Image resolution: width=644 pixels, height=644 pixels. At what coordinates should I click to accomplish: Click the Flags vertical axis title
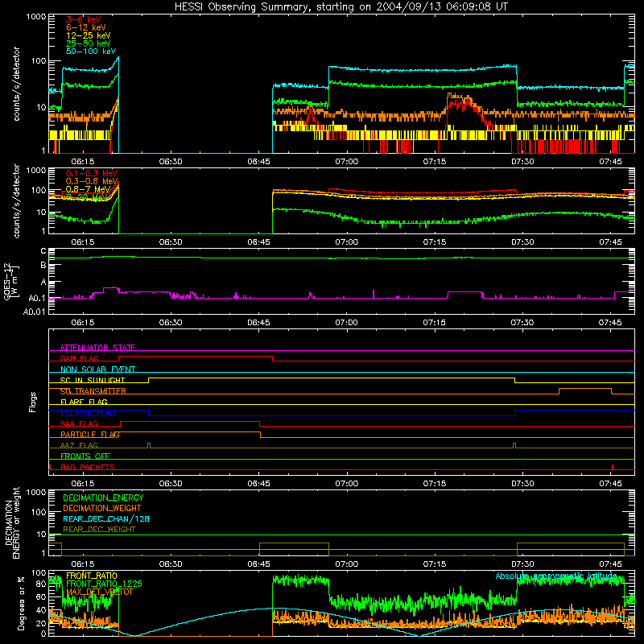(x=33, y=402)
